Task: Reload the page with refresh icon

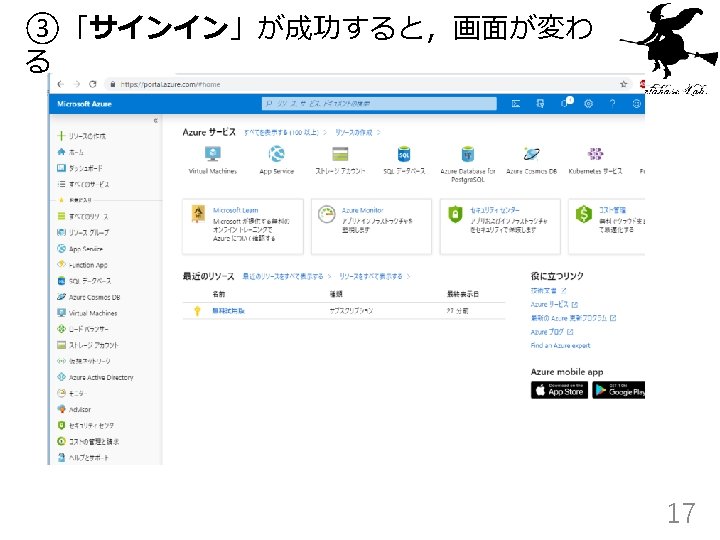Action: (93, 84)
